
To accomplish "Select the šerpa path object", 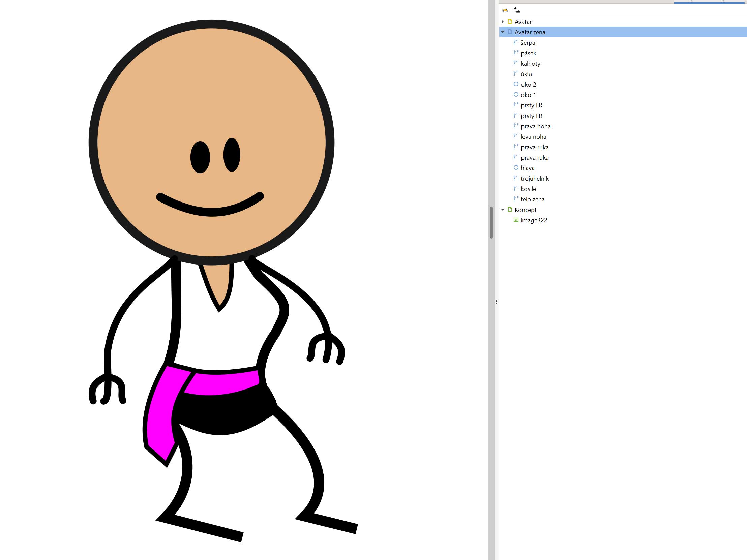I will click(x=528, y=43).
